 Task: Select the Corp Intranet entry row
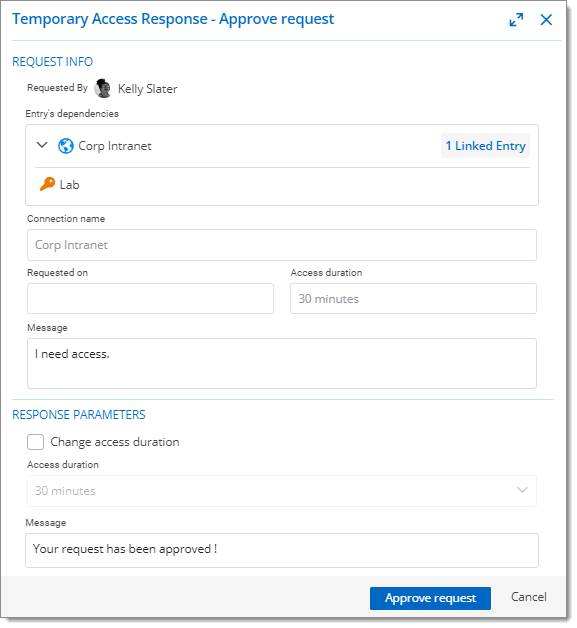pos(282,146)
